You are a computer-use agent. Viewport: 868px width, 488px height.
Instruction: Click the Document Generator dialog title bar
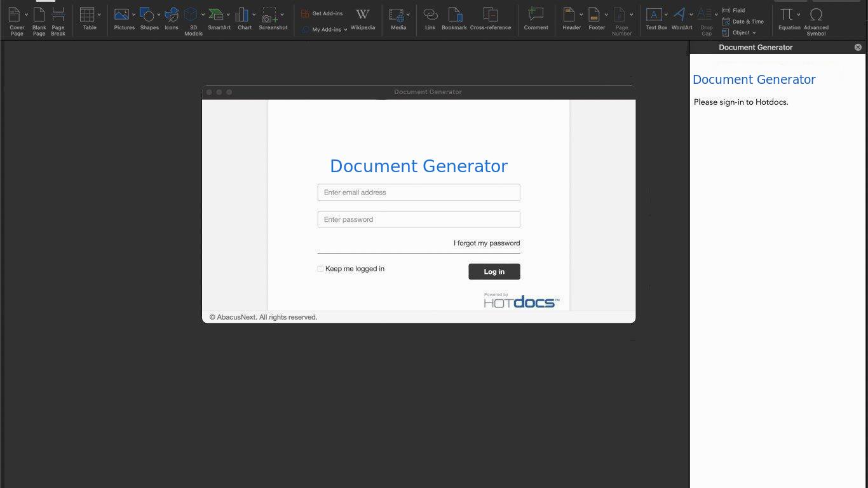419,92
